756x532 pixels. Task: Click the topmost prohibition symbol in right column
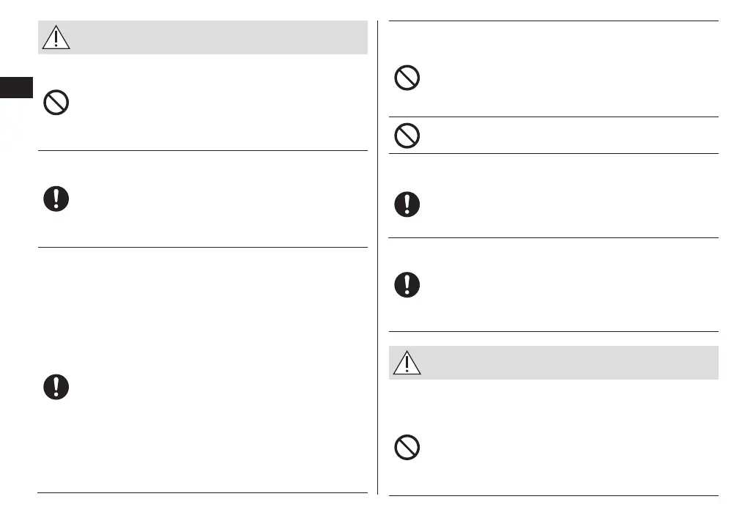pyautogui.click(x=407, y=78)
